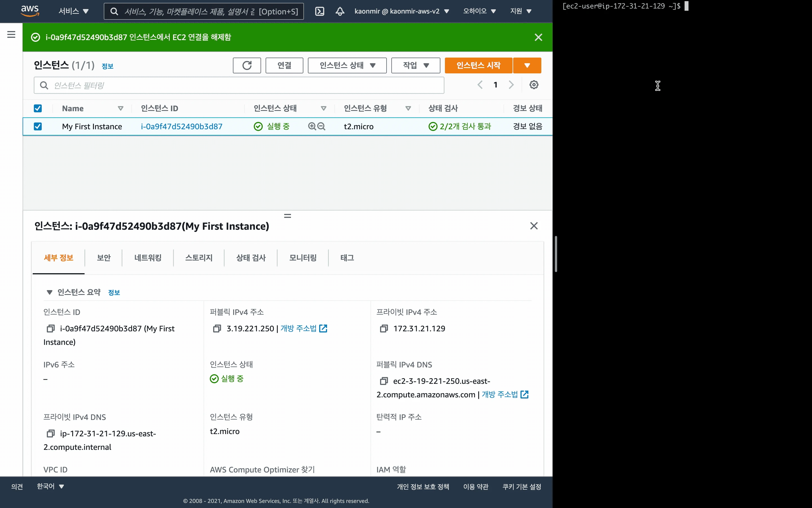Open the 인스턴스 상태 dropdown button
The image size is (812, 508).
(x=347, y=65)
